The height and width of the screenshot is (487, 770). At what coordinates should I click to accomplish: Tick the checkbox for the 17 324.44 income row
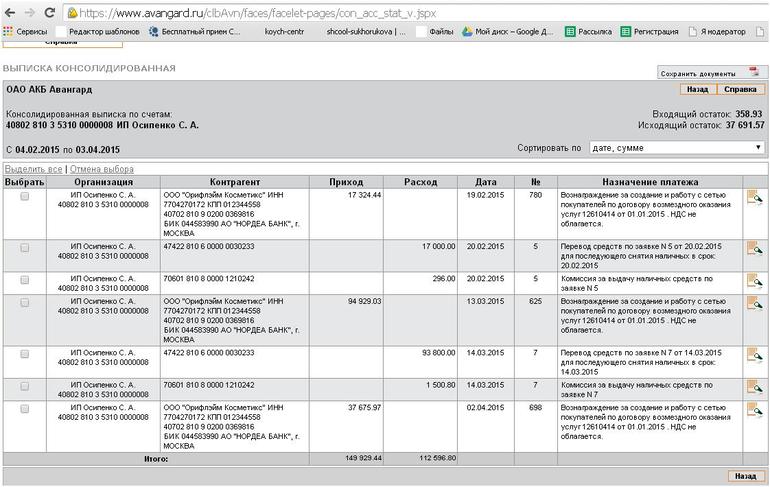(25, 197)
